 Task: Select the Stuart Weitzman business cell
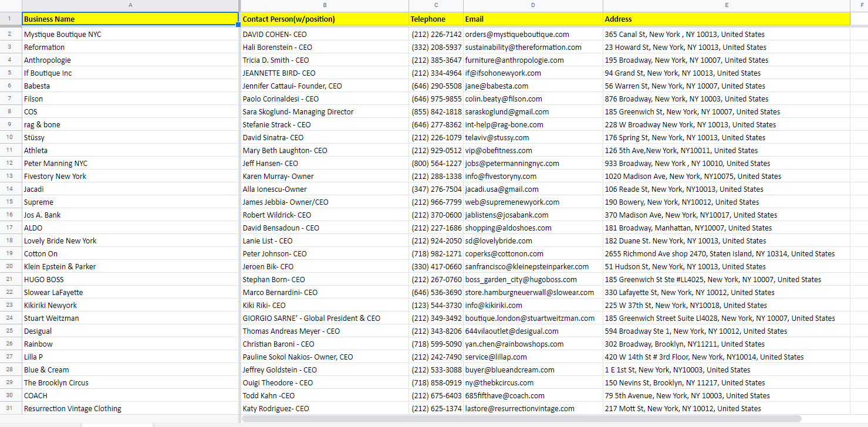click(x=130, y=318)
